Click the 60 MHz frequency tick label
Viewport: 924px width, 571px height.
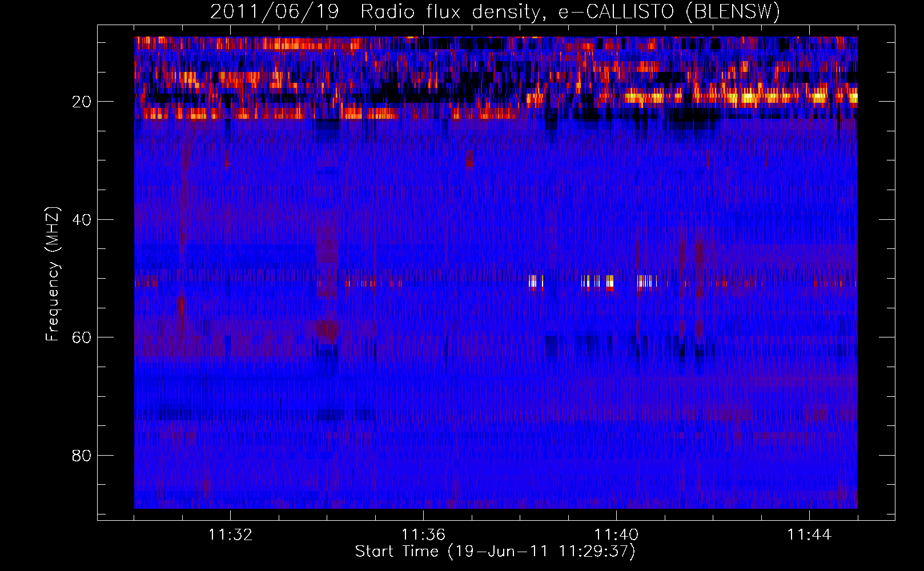[82, 337]
